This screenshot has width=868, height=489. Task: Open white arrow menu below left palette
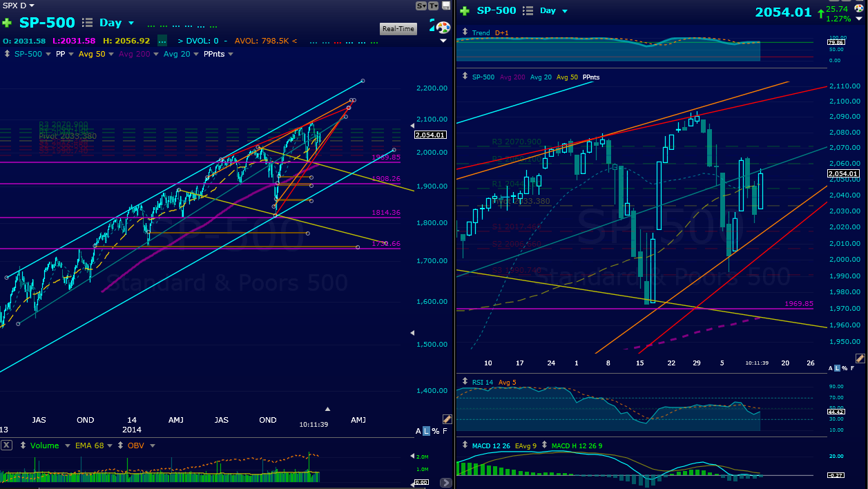(x=443, y=41)
